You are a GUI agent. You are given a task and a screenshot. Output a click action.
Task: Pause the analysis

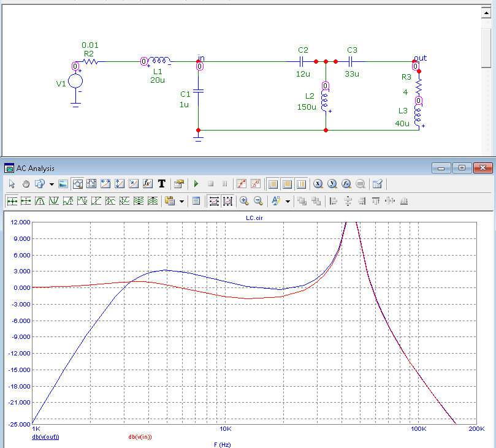point(224,184)
